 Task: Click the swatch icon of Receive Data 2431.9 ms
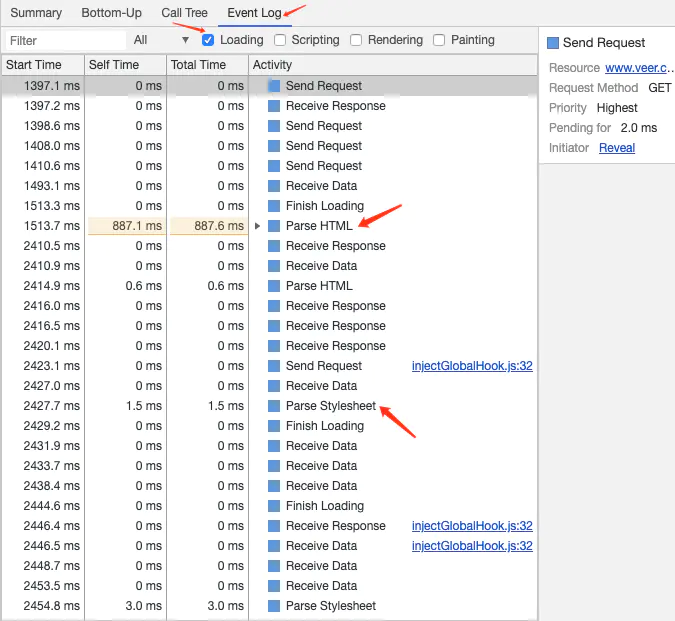coord(274,446)
